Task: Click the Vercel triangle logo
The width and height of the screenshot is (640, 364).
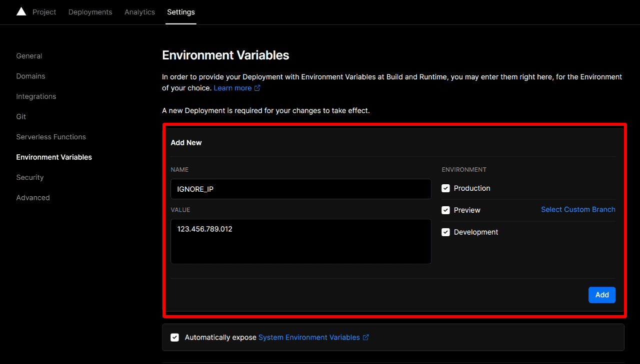Action: point(21,11)
